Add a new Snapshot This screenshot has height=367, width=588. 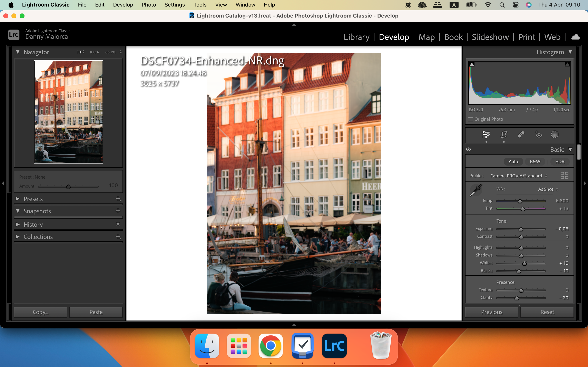(x=118, y=211)
